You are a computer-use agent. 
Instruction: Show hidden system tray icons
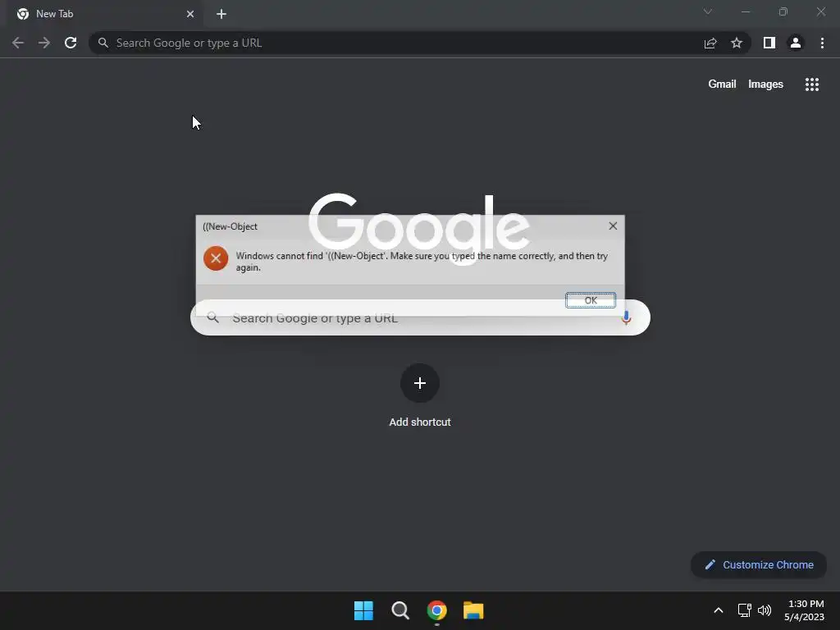tap(719, 610)
